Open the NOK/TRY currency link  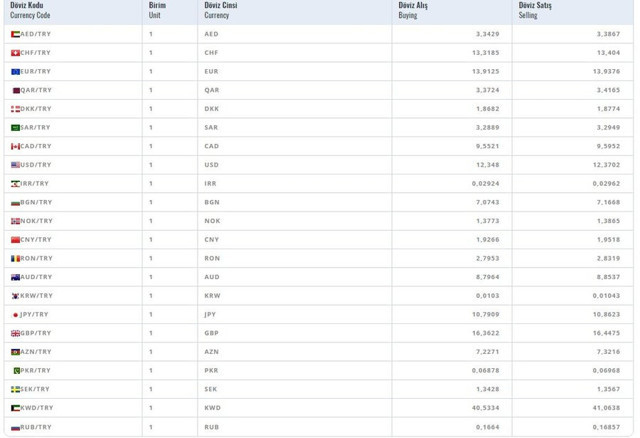coord(36,221)
